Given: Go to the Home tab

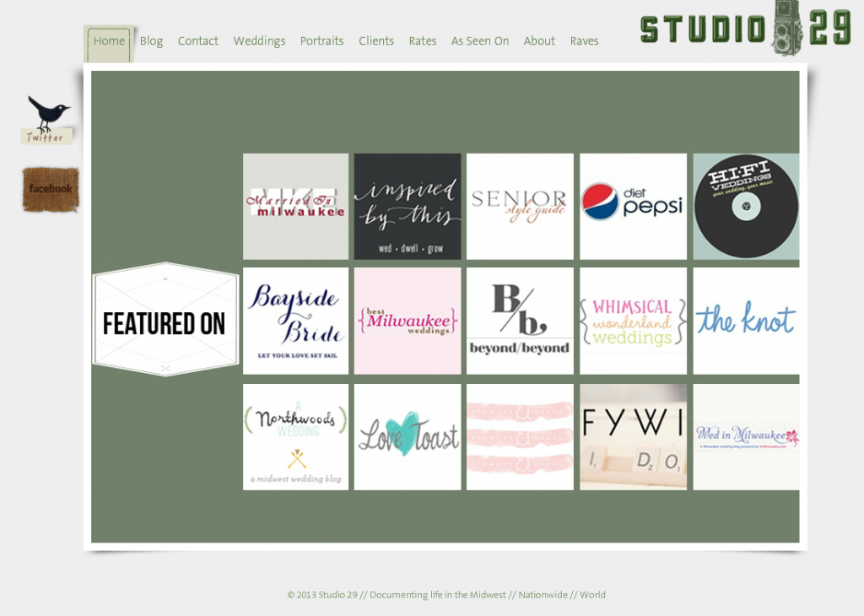Looking at the screenshot, I should pos(109,41).
